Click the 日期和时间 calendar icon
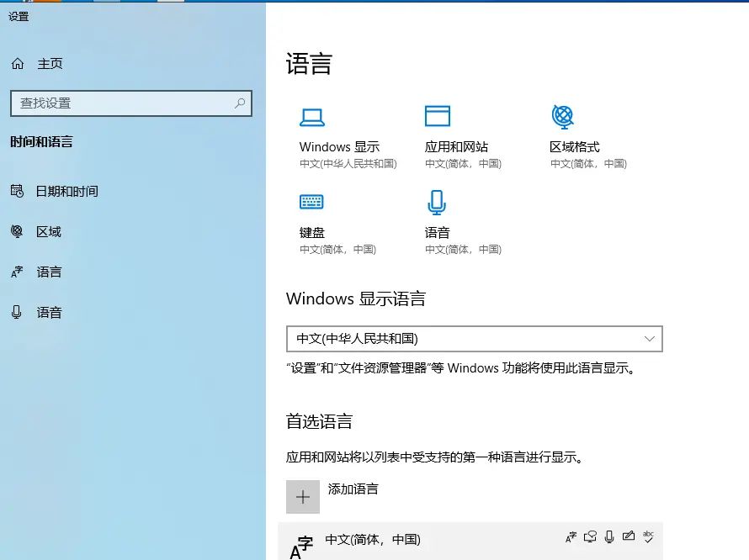Screen dimensions: 749x560 click(x=17, y=191)
